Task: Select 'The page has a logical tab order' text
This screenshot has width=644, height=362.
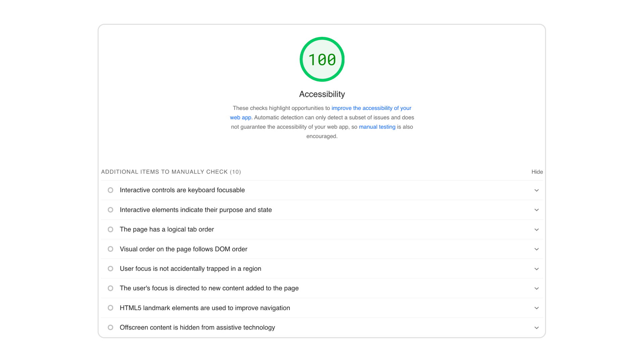Action: 167,229
